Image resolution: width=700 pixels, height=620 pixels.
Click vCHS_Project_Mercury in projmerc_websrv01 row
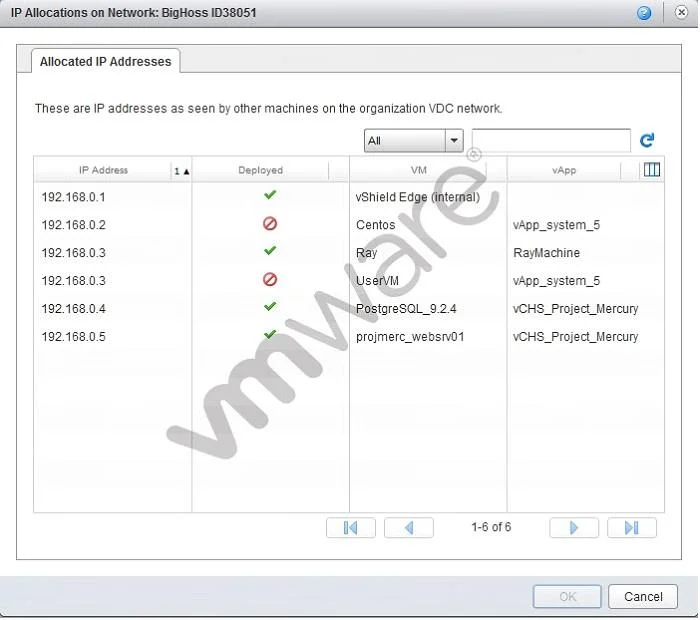point(575,337)
